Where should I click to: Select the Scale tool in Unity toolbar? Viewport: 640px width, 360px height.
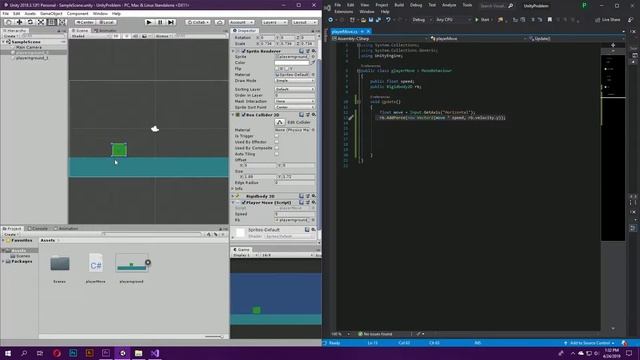pyautogui.click(x=41, y=22)
